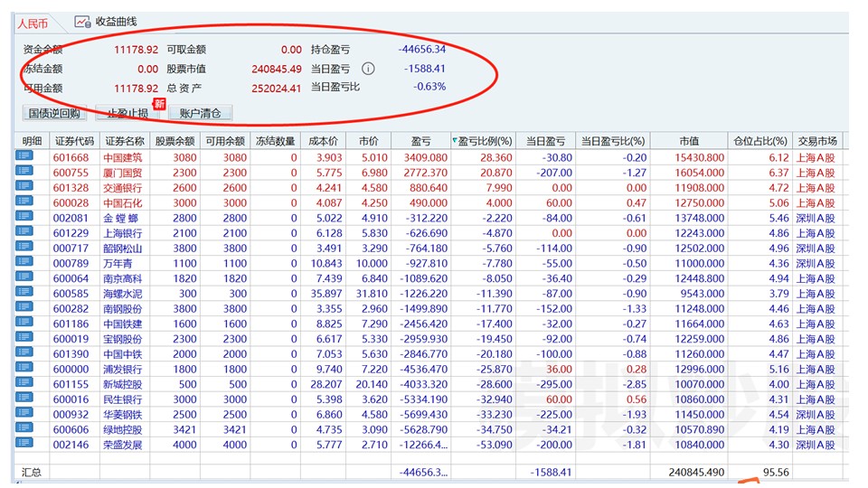
Task: Open details icon for 南钢股份 row
Action: pos(24,307)
